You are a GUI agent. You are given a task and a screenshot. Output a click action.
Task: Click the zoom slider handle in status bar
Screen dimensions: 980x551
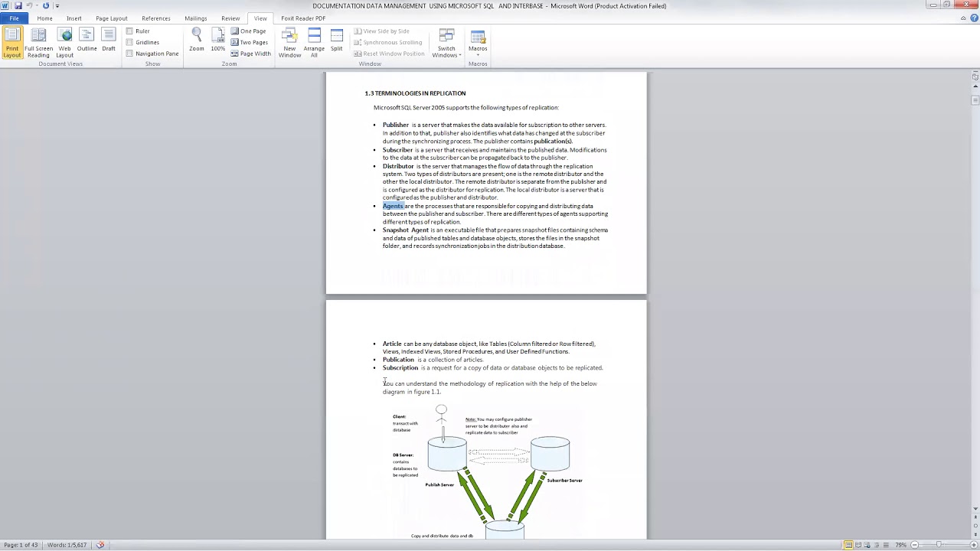click(939, 545)
